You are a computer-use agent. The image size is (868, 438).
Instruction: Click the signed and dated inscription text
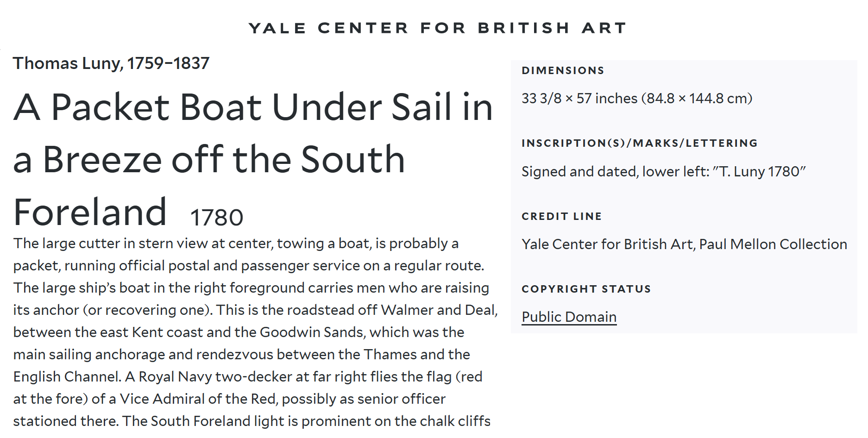(663, 172)
